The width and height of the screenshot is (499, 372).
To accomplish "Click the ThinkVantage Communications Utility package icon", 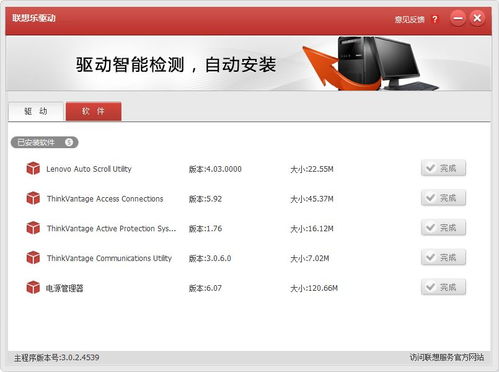I will coord(33,258).
